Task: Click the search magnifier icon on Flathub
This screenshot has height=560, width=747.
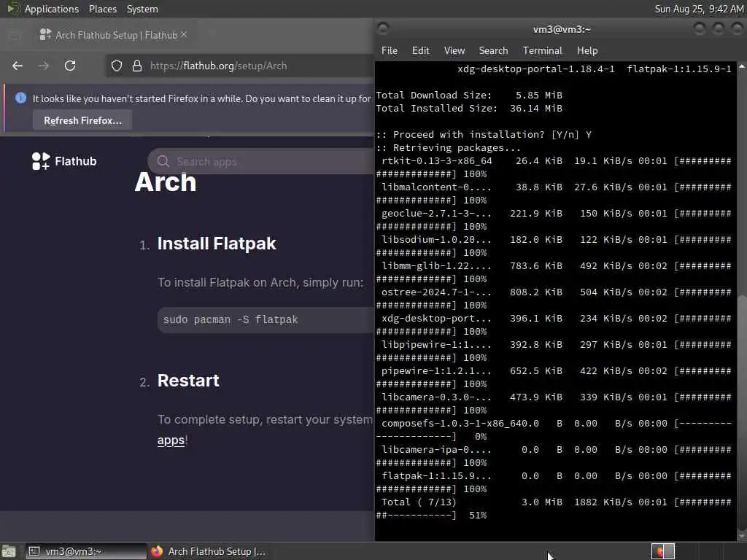Action: [x=163, y=161]
